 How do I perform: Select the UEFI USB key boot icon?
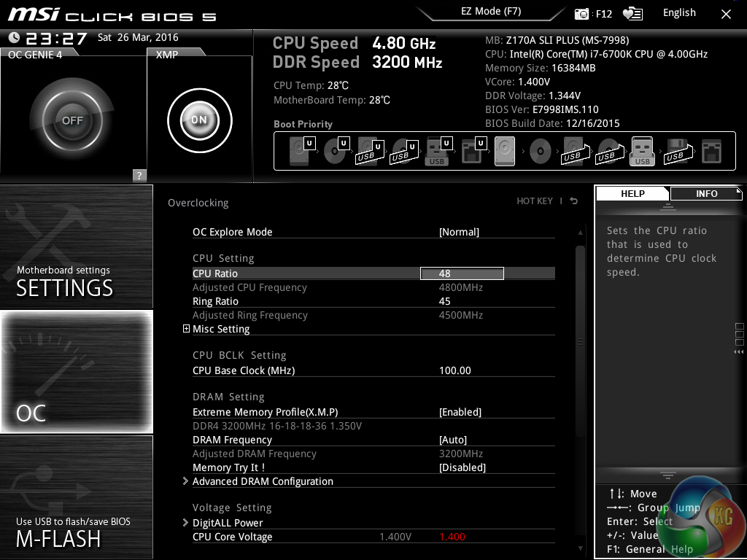438,151
